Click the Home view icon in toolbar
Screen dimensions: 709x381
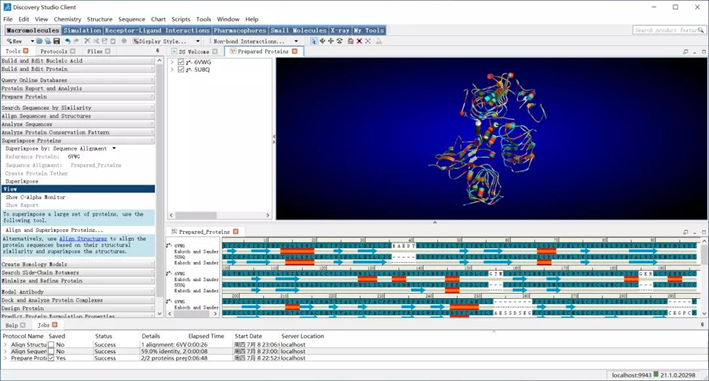pos(350,41)
